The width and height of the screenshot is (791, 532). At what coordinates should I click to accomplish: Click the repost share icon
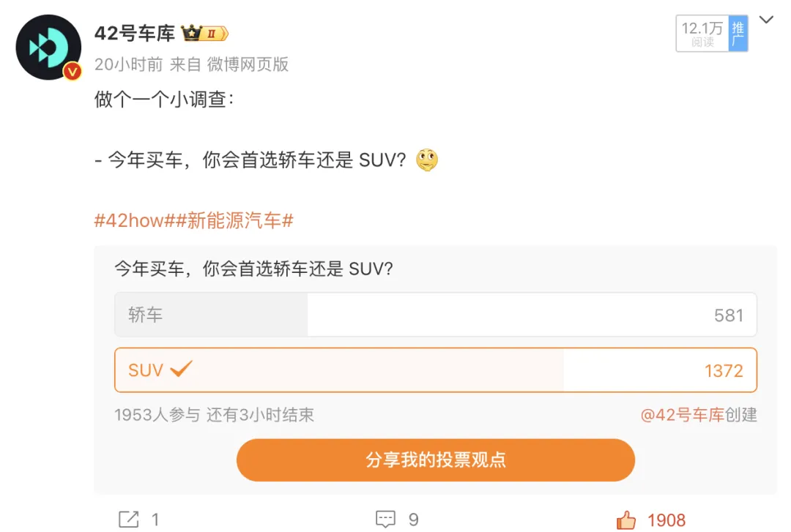[x=128, y=520]
